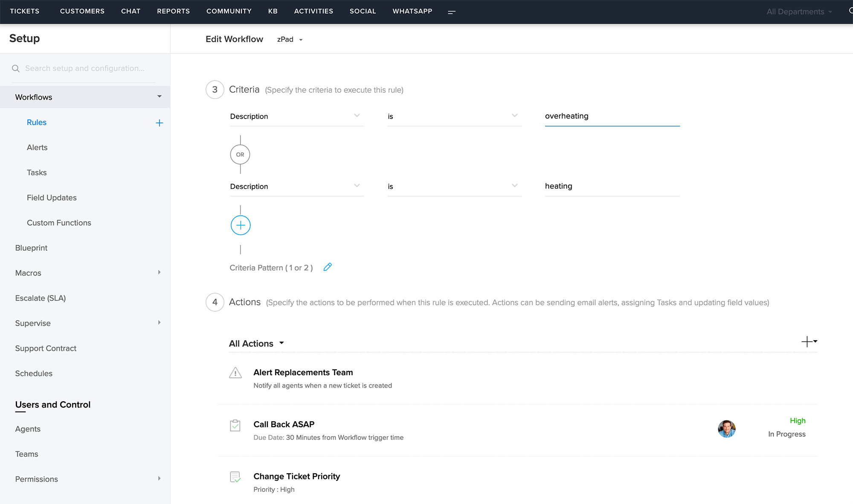Go to the Community tab
853x504 pixels.
click(229, 11)
